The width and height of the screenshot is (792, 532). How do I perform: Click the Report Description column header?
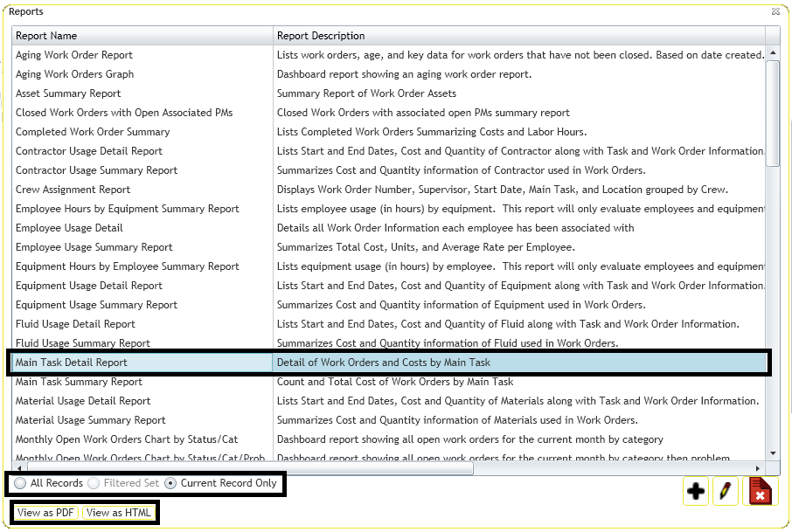click(x=518, y=36)
